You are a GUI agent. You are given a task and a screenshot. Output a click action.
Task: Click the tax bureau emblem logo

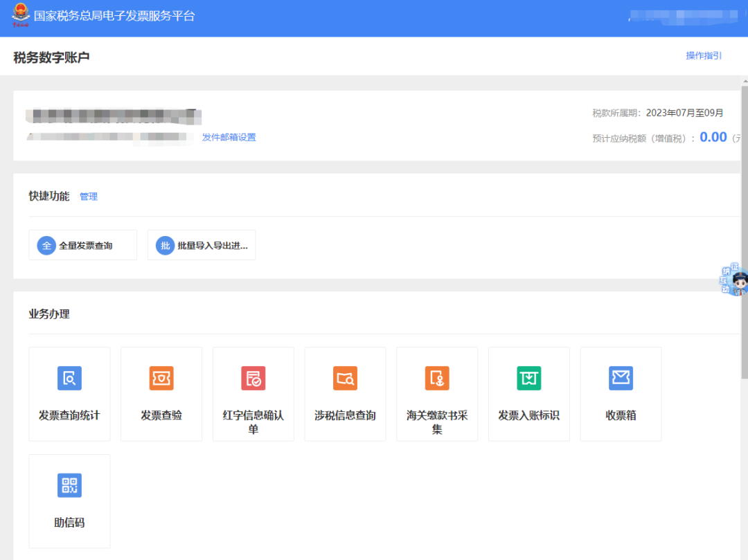tap(21, 15)
